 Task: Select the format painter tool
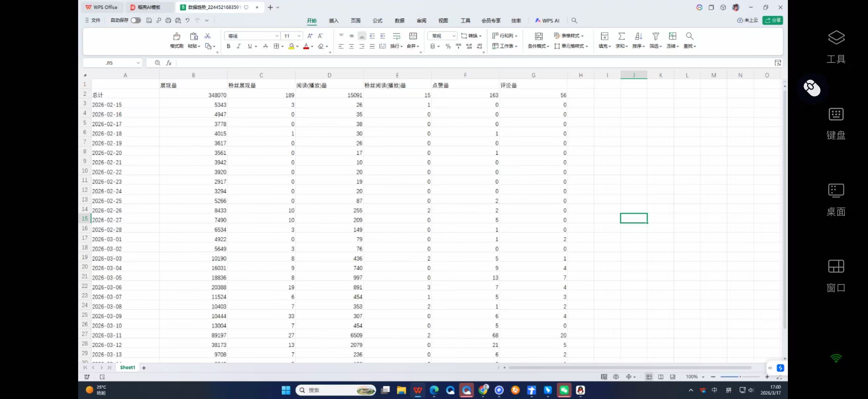click(176, 40)
